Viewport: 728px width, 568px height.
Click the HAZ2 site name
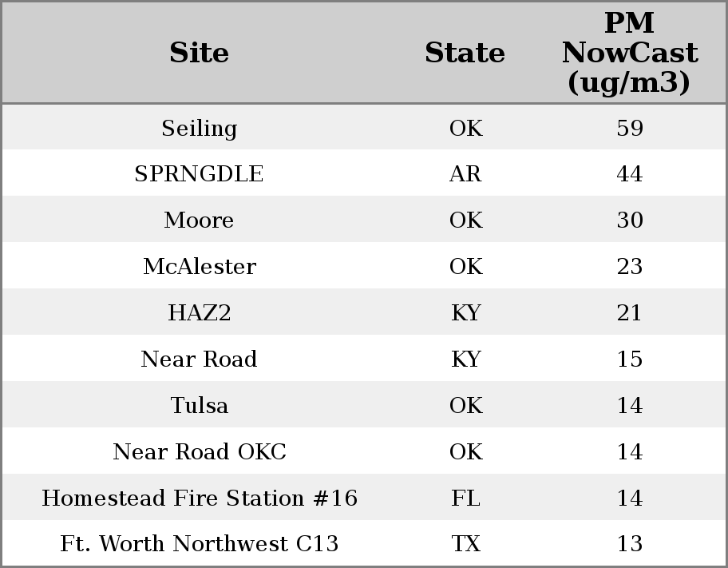tap(199, 313)
